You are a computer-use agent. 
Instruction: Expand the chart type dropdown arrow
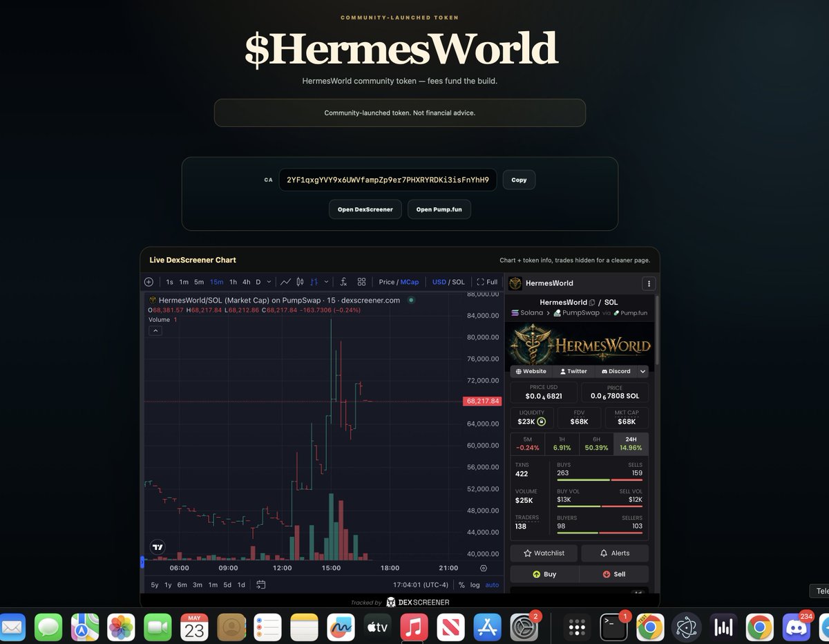pos(327,282)
